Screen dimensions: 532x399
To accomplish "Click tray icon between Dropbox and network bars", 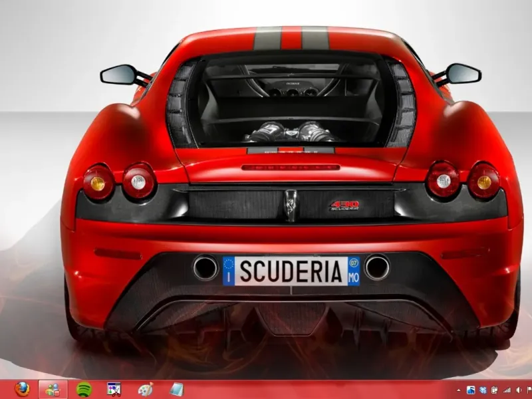I will pyautogui.click(x=495, y=390).
